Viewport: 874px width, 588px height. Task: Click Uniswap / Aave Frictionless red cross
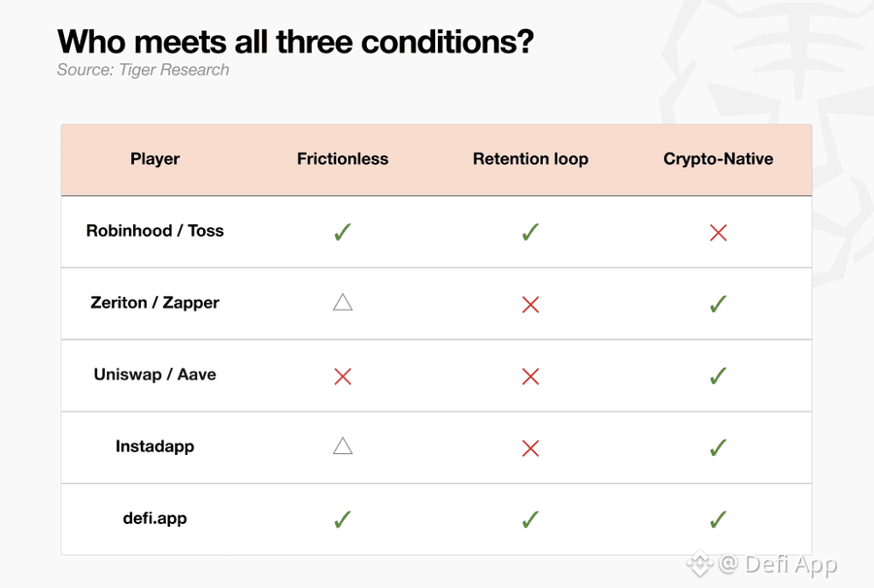click(x=342, y=376)
